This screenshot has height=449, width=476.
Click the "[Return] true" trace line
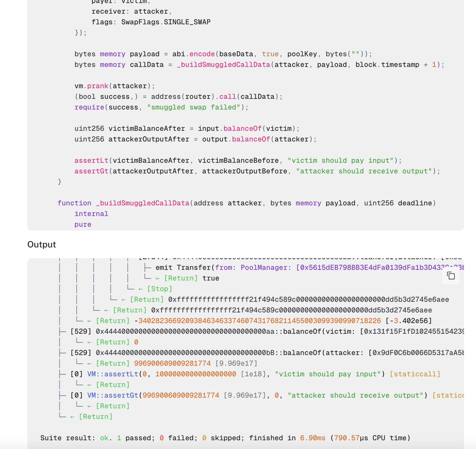pyautogui.click(x=181, y=278)
